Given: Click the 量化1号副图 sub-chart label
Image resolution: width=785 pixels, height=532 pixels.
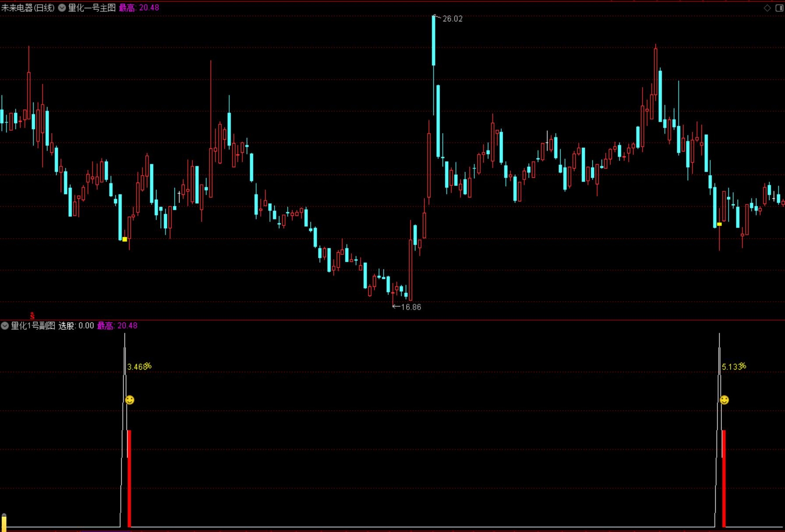Looking at the screenshot, I should point(33,325).
